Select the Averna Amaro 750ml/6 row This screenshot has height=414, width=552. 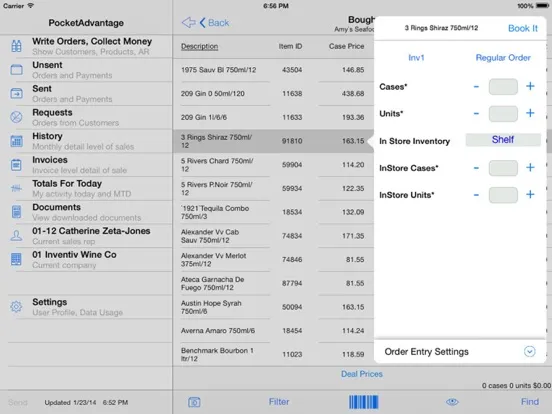273,331
